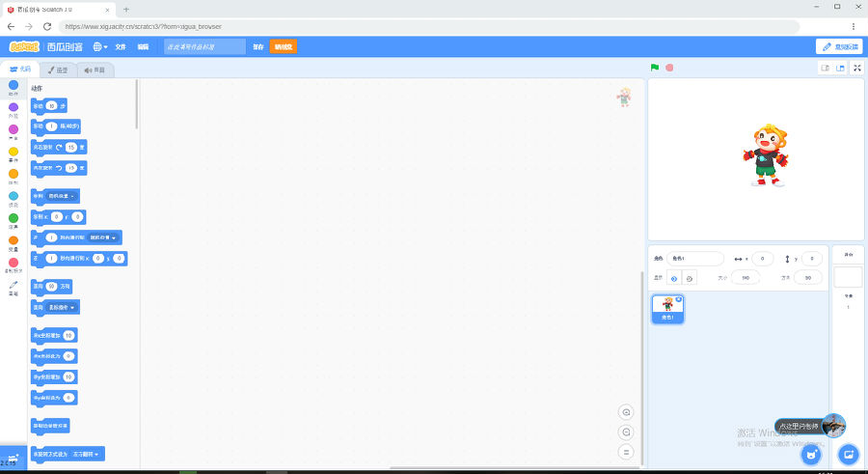Show the sprite using the eye button
Viewport: 868px width, 474px height.
[x=674, y=278]
